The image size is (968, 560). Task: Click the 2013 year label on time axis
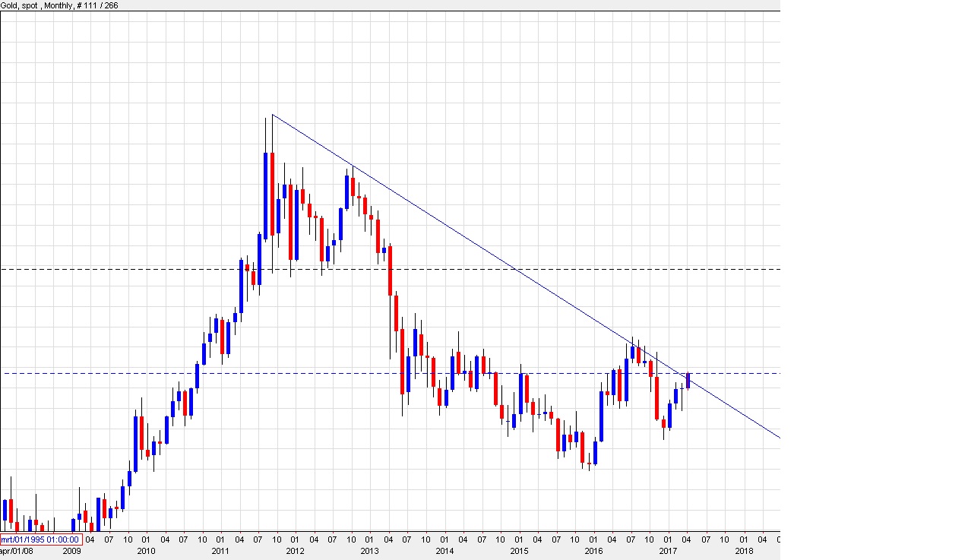(x=369, y=551)
